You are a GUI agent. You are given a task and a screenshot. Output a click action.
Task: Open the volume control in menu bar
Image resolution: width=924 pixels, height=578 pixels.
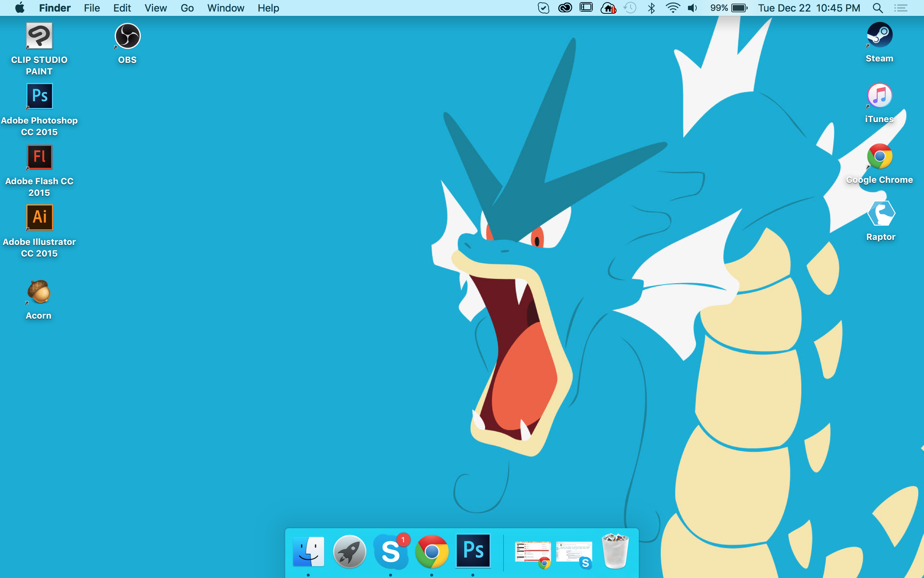click(692, 8)
